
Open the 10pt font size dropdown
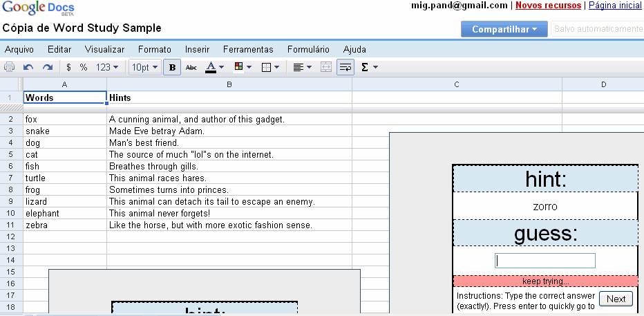pyautogui.click(x=145, y=67)
